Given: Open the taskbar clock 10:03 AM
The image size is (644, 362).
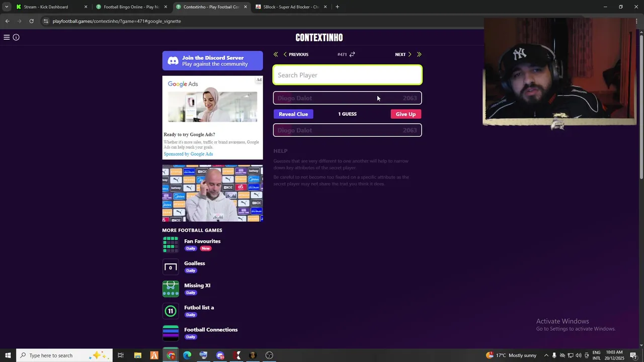Looking at the screenshot, I should pyautogui.click(x=614, y=355).
